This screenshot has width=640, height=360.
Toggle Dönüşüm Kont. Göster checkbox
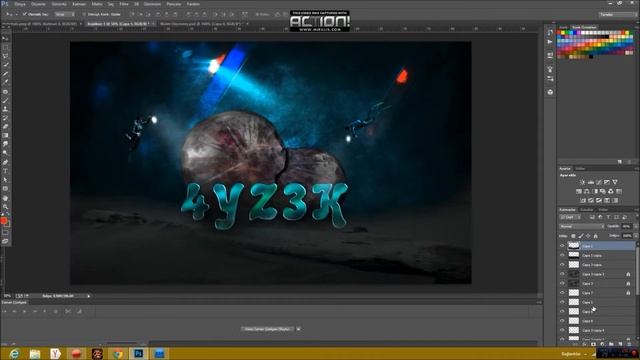click(x=84, y=14)
